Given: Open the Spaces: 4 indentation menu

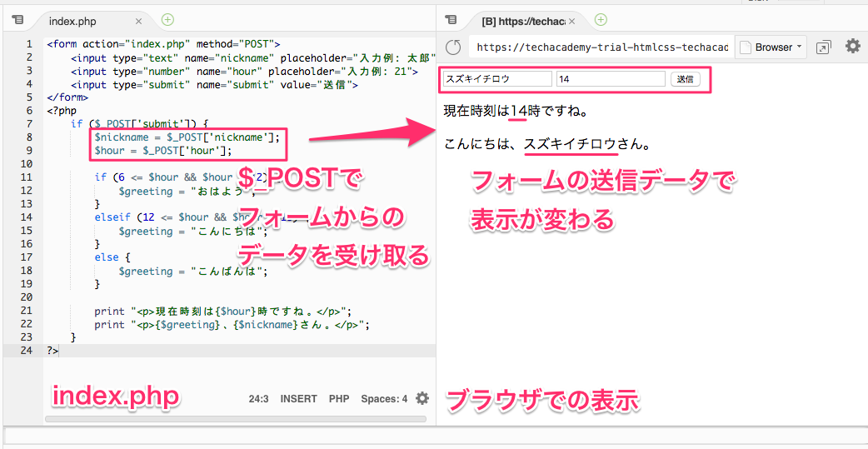Looking at the screenshot, I should (x=384, y=399).
